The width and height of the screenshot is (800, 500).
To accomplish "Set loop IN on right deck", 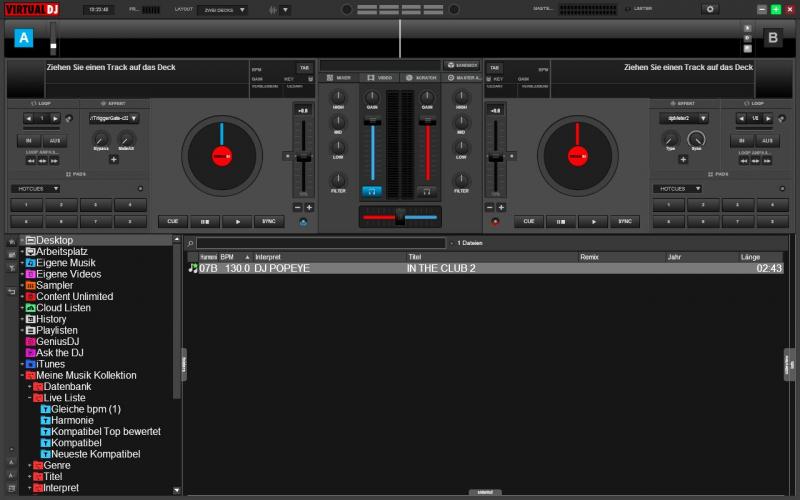I will pyautogui.click(x=742, y=141).
